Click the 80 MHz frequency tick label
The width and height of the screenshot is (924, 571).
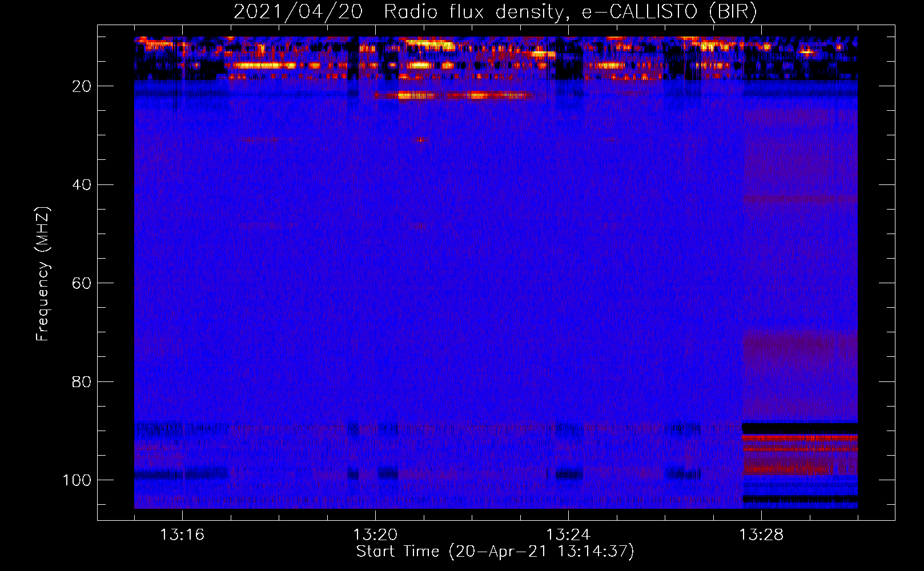click(82, 381)
